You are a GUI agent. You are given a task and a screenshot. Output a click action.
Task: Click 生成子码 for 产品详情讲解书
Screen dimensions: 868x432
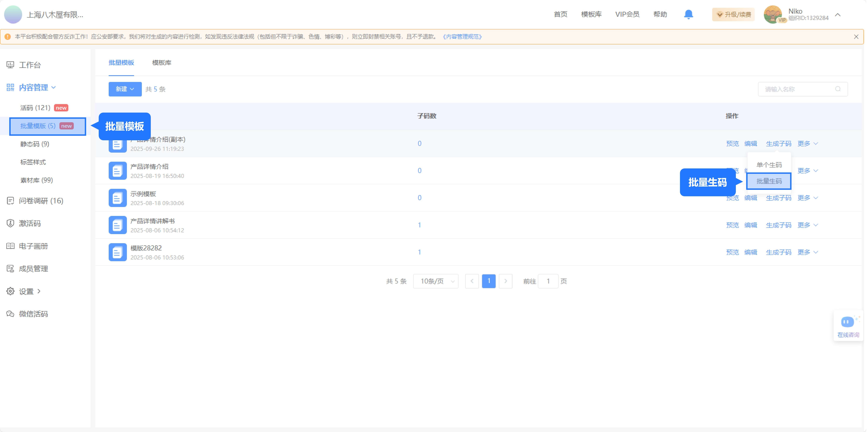[779, 225]
